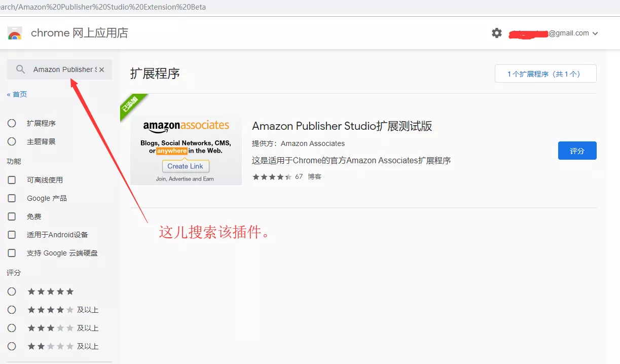Clear the search box with the X icon
The height and width of the screenshot is (364, 620).
pos(101,69)
